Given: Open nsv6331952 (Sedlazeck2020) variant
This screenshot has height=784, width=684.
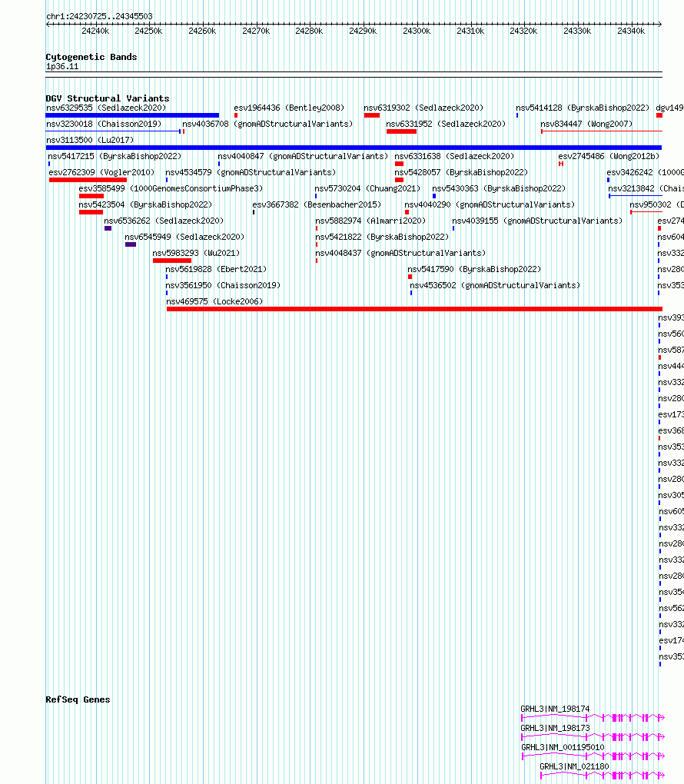Looking at the screenshot, I should (446, 124).
